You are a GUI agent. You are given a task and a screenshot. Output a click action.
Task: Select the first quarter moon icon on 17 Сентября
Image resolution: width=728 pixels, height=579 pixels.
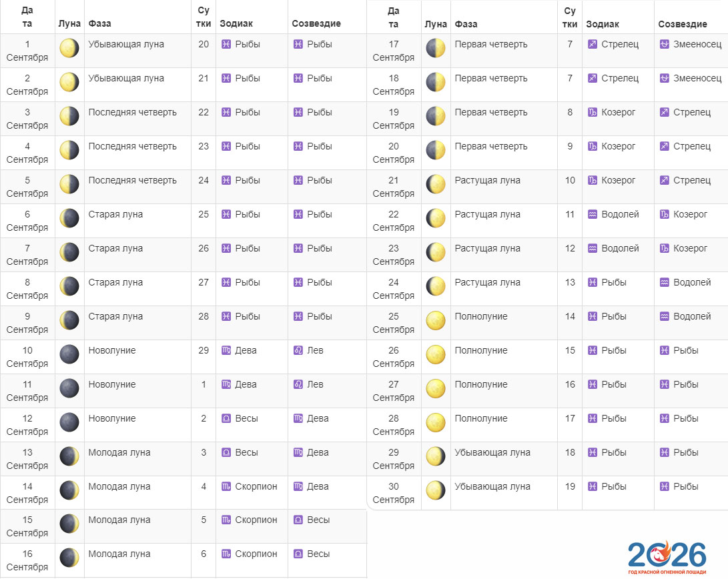point(435,49)
